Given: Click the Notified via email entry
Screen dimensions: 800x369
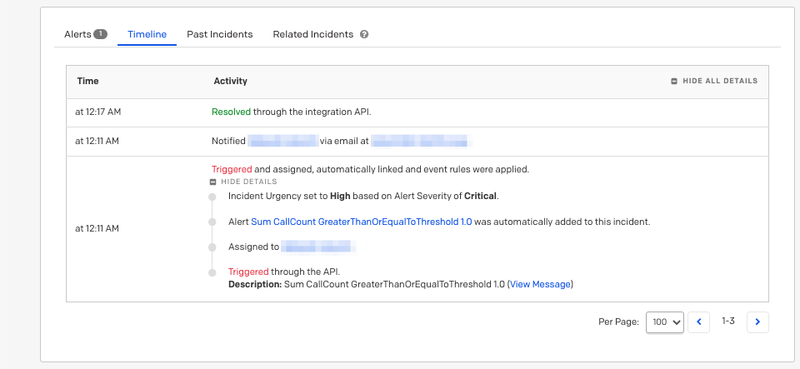Looking at the screenshot, I should pos(341,141).
